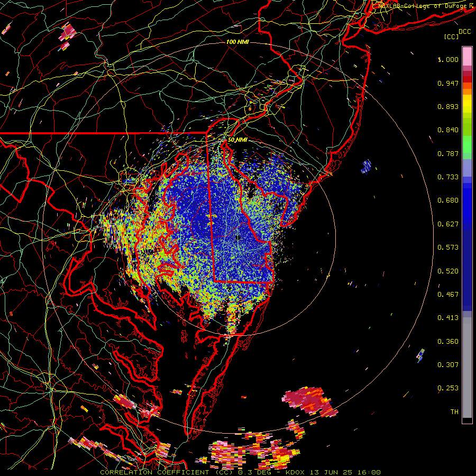Click the yellow segment of the color bar
Screen dimensions: 476x476
click(467, 104)
